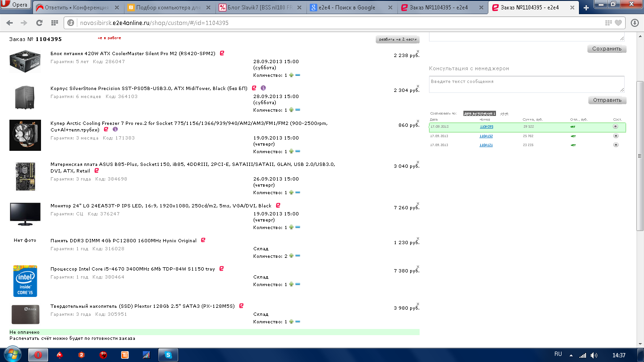Increase quantity of CoolerMaster power supply
The image size is (644, 362).
pyautogui.click(x=291, y=75)
